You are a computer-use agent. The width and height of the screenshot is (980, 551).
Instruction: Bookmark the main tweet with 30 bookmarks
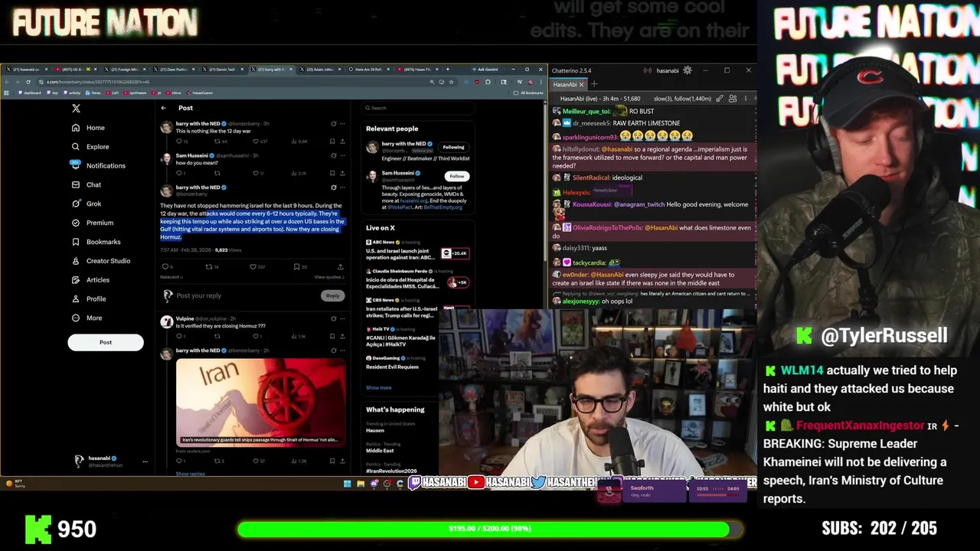pyautogui.click(x=300, y=266)
